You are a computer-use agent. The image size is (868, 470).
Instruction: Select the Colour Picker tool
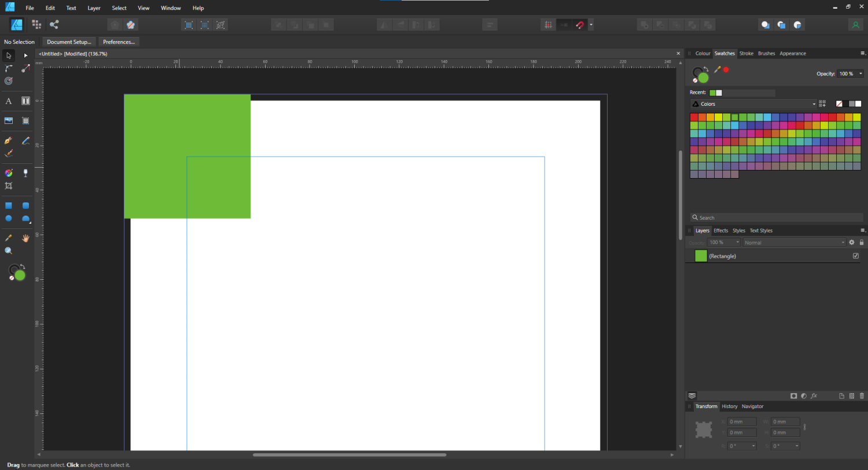point(8,238)
